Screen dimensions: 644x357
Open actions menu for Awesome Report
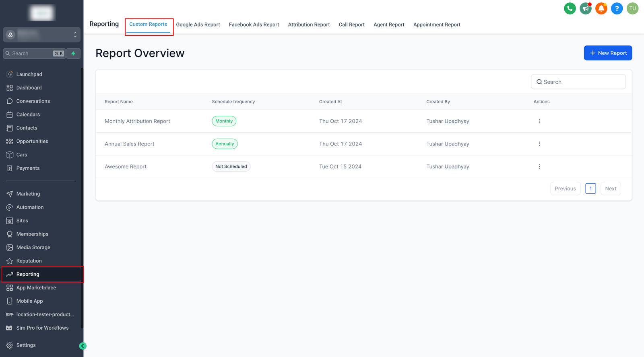click(539, 166)
